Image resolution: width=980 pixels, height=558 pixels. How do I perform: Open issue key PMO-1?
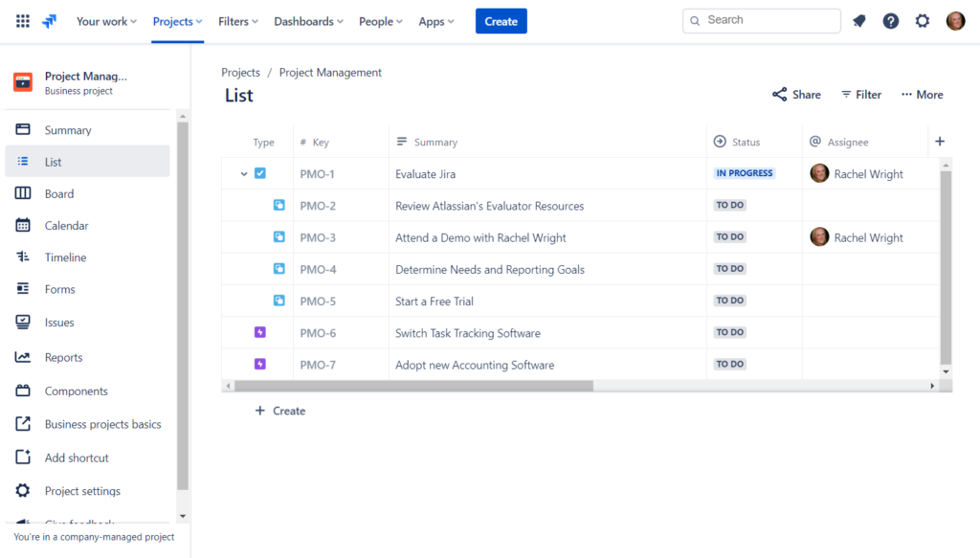[x=317, y=173]
